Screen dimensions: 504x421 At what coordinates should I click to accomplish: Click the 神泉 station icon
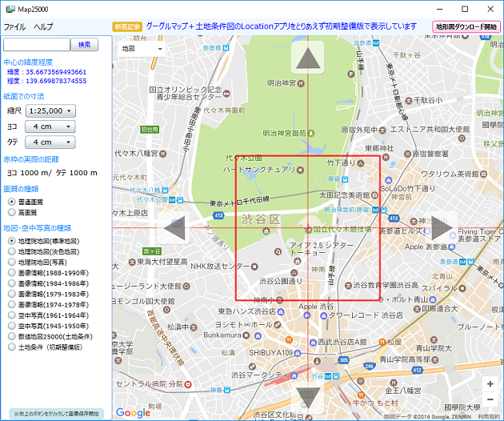click(227, 390)
